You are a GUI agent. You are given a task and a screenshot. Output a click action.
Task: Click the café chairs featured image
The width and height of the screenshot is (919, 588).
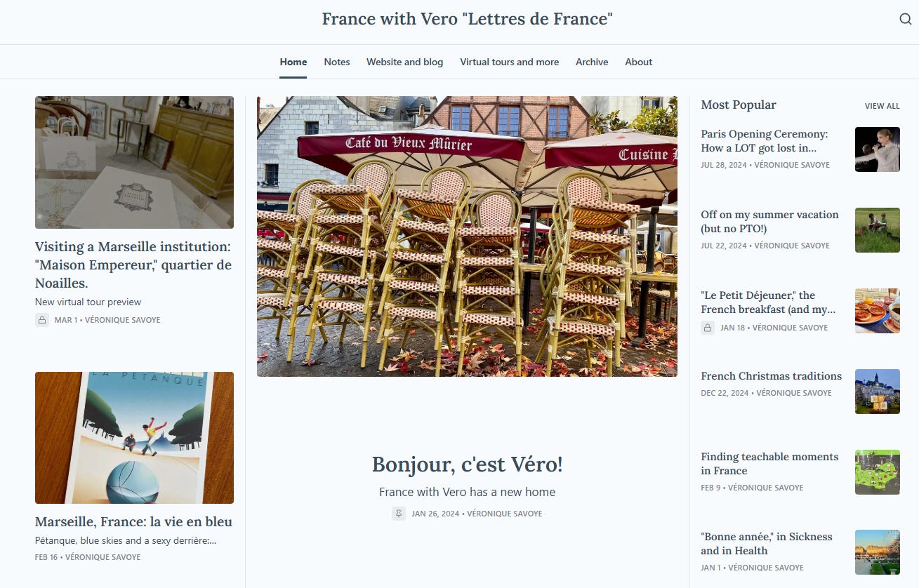tap(467, 236)
